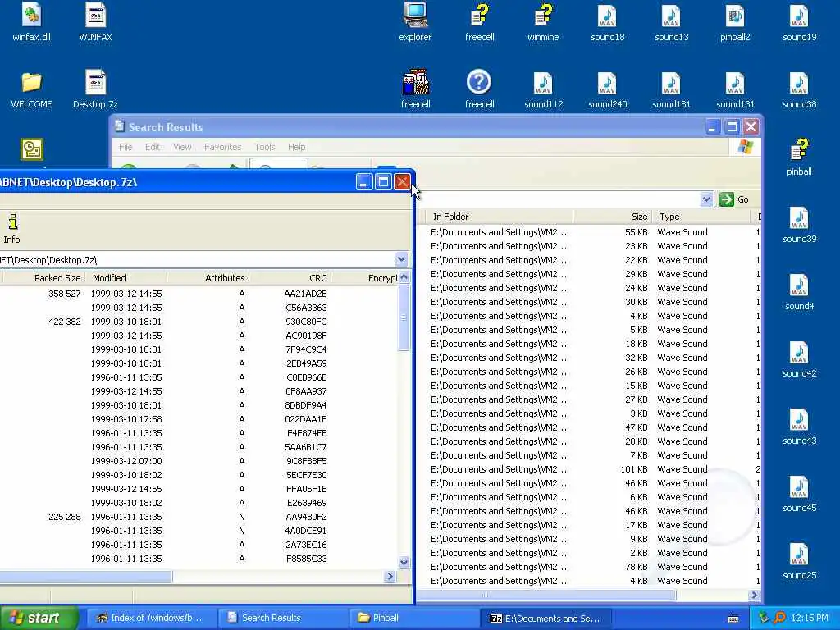Select 7-Zip row with CRC AA94B0F2

click(199, 517)
